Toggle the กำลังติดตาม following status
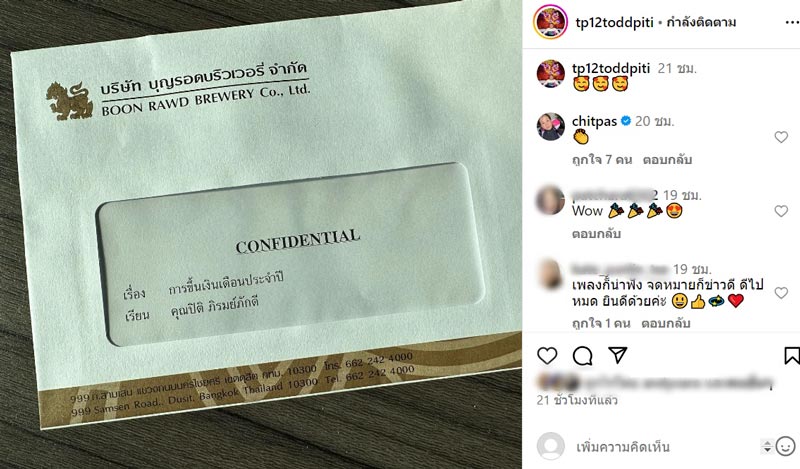Viewport: 800px width, 469px height. pos(701,22)
